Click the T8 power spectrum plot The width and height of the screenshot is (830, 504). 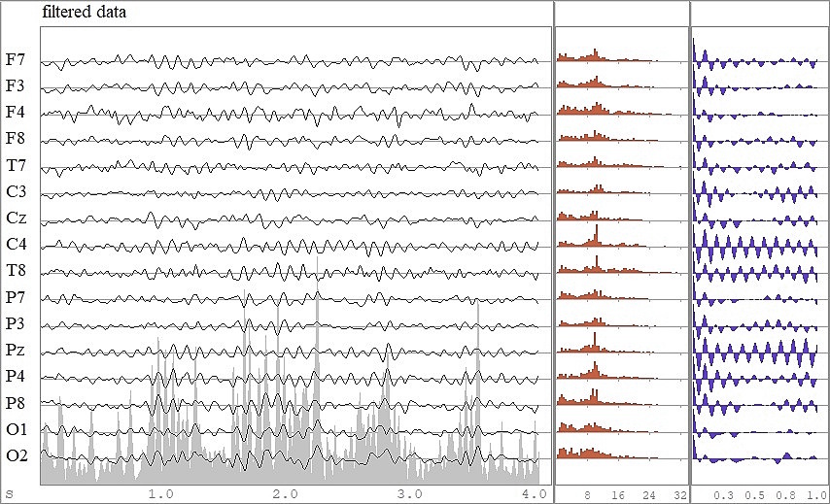pos(617,265)
